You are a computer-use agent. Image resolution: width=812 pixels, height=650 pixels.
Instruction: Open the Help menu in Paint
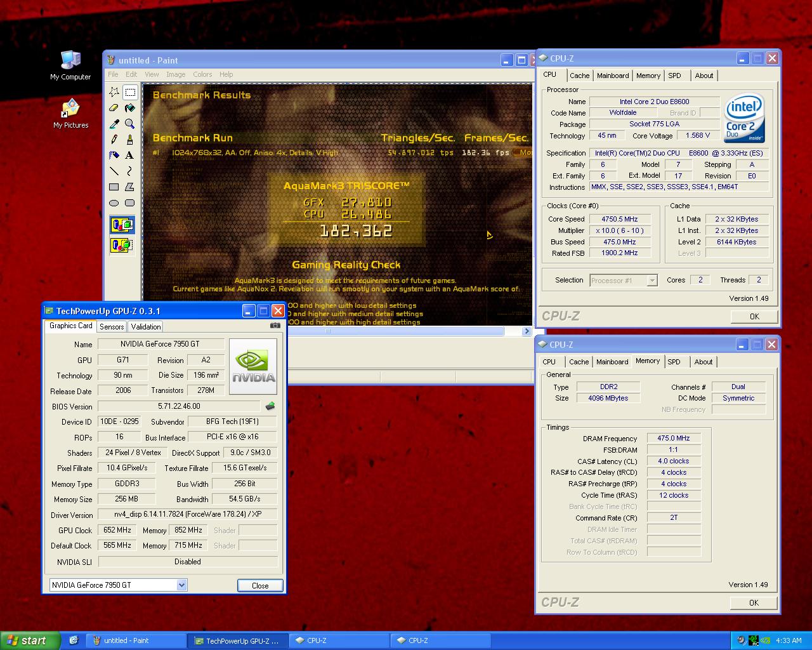click(226, 74)
